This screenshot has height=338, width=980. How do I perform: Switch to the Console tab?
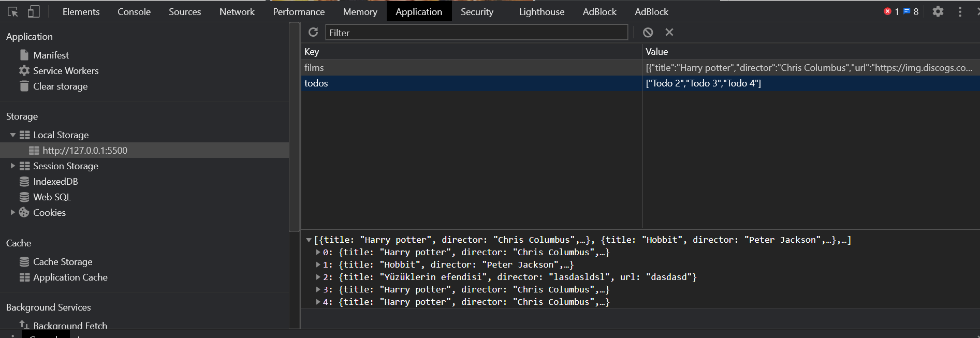tap(134, 11)
